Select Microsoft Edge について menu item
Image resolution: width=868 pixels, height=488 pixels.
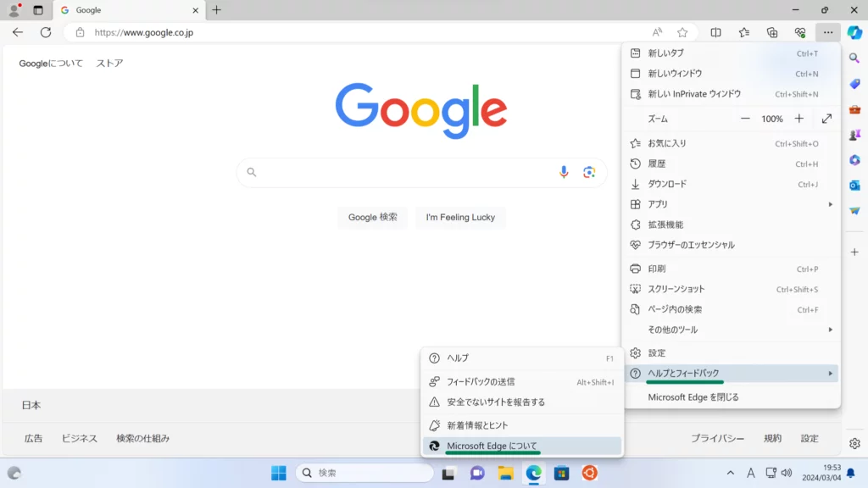tap(492, 446)
